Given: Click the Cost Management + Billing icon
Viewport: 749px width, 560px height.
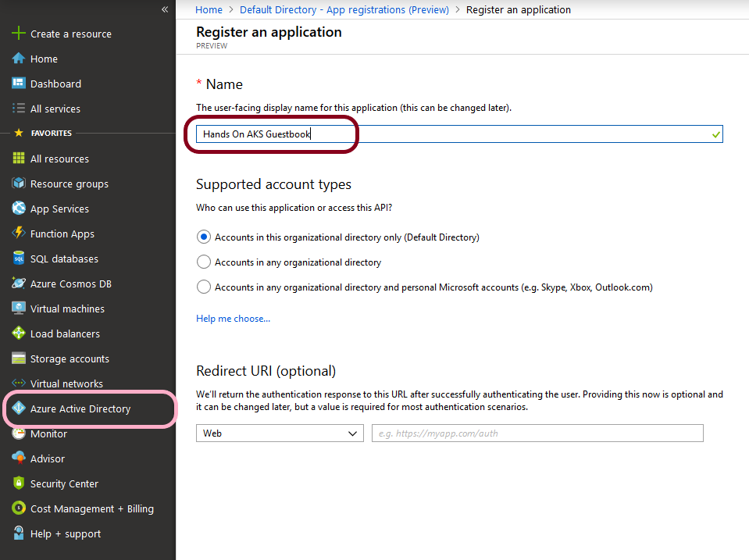Looking at the screenshot, I should tap(18, 508).
